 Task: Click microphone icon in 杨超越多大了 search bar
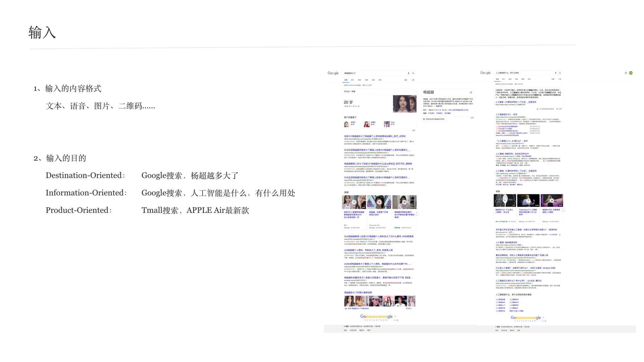pyautogui.click(x=409, y=73)
